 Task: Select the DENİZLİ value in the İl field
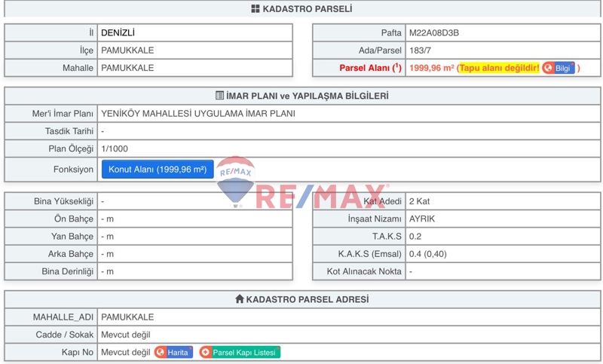coord(118,33)
